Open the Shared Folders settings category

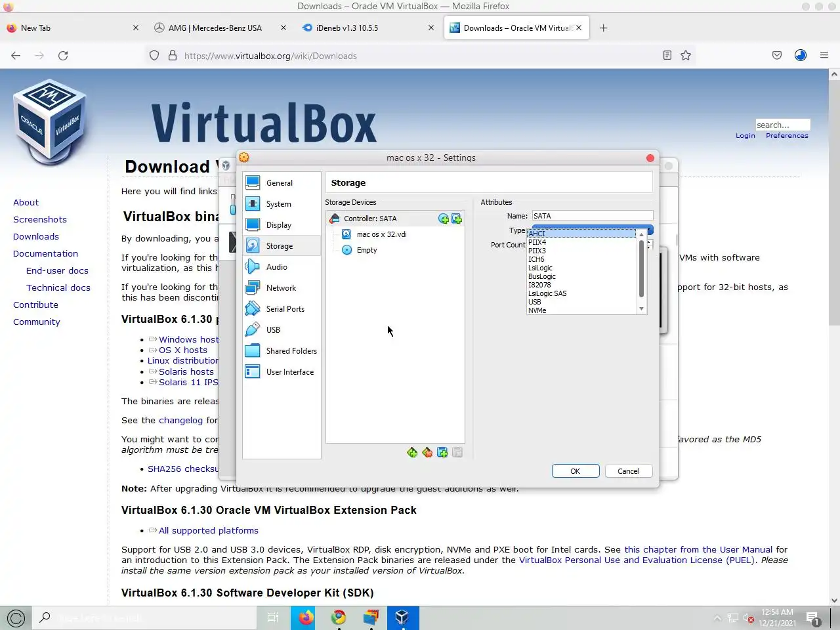tap(282, 351)
